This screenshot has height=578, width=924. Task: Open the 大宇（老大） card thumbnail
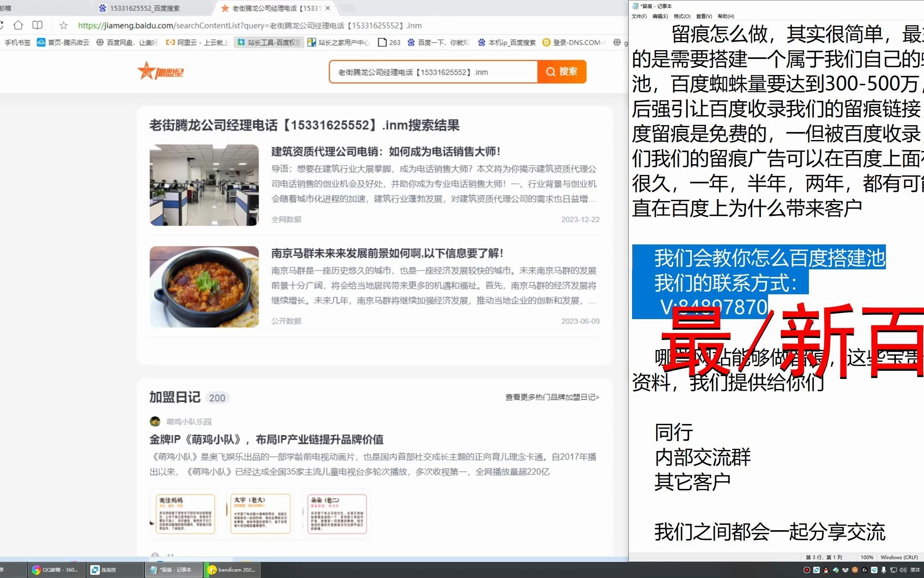point(260,513)
